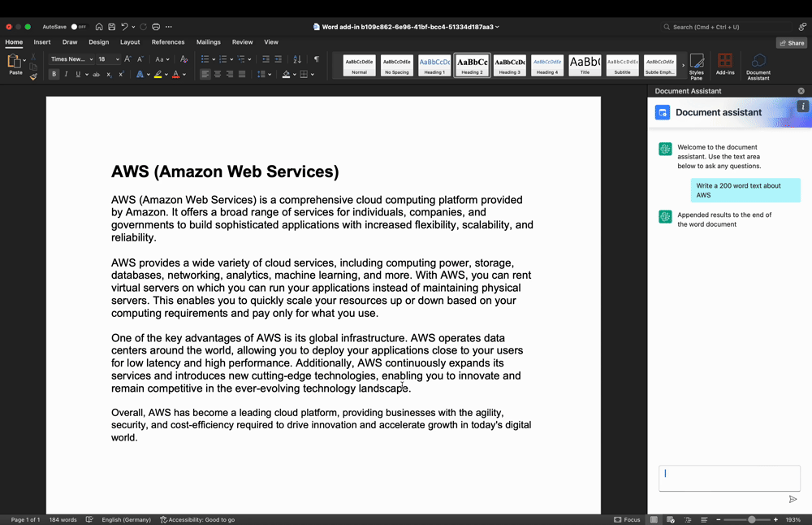Move the zoom slider handle in the status bar

(751, 519)
